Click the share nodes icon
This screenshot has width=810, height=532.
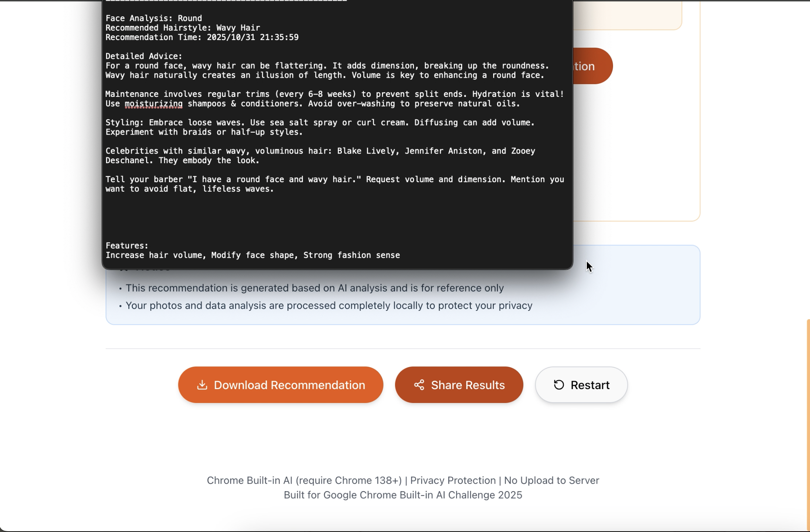[419, 385]
